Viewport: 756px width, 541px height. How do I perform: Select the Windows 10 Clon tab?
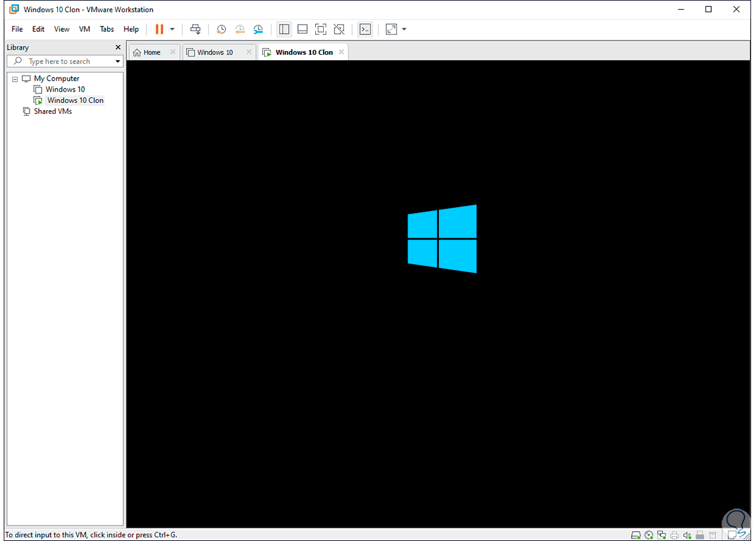click(x=304, y=52)
